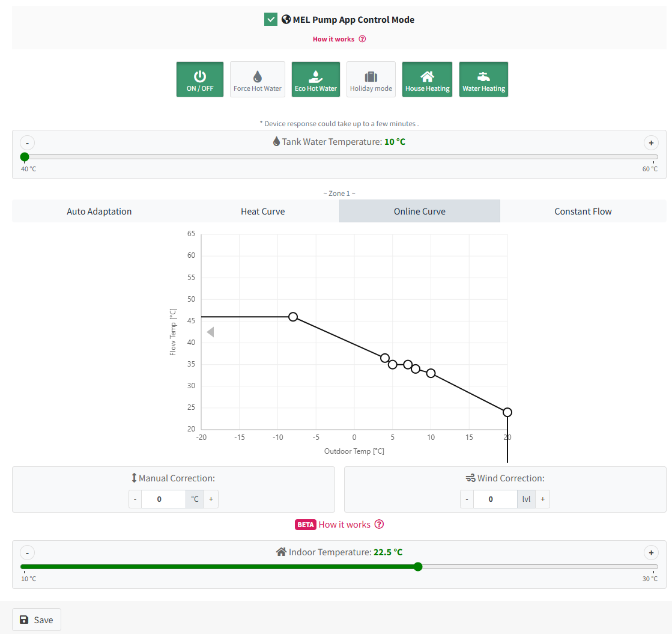Open the Constant Flow tab
This screenshot has width=672, height=634.
(583, 211)
